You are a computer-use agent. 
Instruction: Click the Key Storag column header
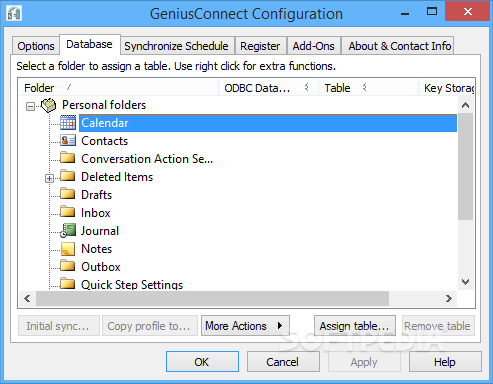tap(447, 88)
